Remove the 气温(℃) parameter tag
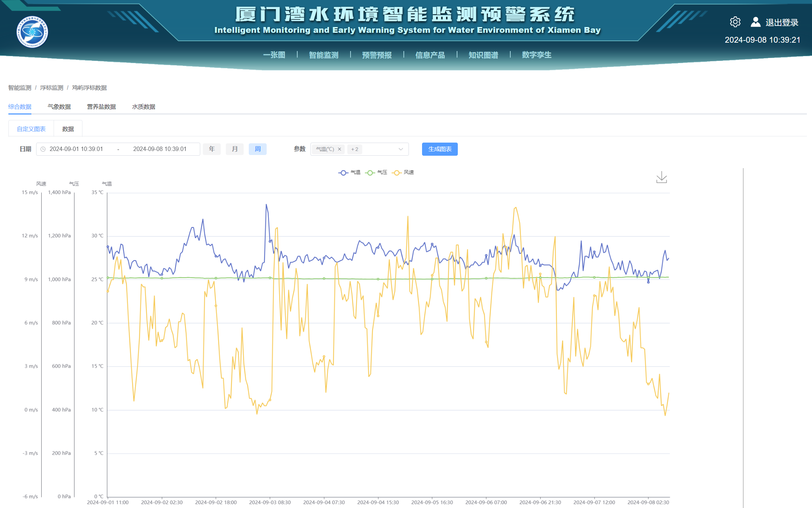 (339, 149)
